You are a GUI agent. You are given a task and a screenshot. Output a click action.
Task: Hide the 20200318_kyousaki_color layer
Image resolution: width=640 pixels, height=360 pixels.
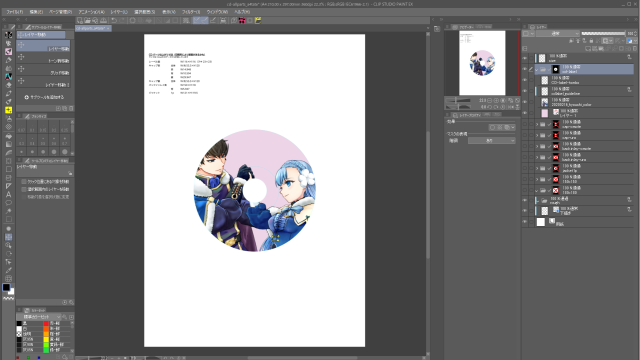(x=525, y=102)
